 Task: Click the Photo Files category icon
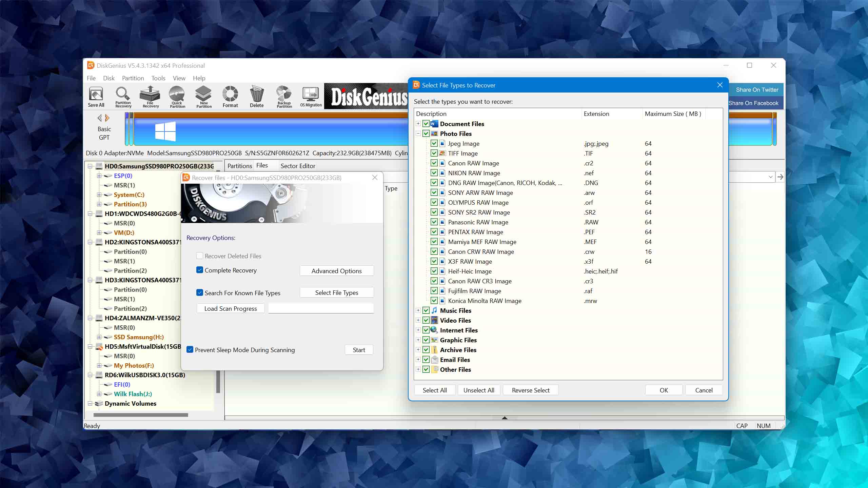pyautogui.click(x=434, y=134)
